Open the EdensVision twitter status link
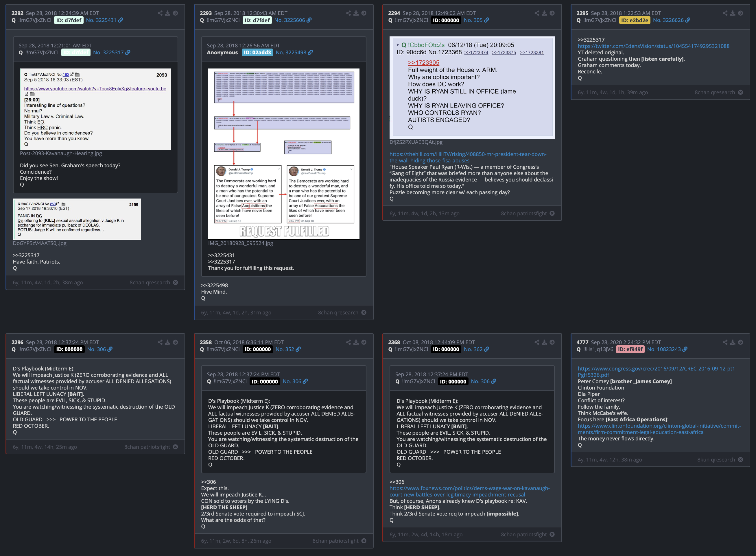The image size is (756, 556). pyautogui.click(x=653, y=46)
